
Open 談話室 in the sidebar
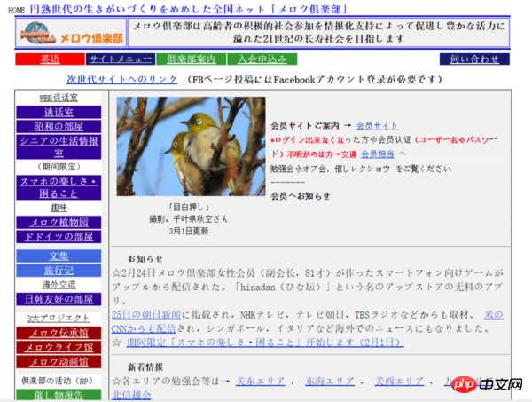tap(59, 113)
